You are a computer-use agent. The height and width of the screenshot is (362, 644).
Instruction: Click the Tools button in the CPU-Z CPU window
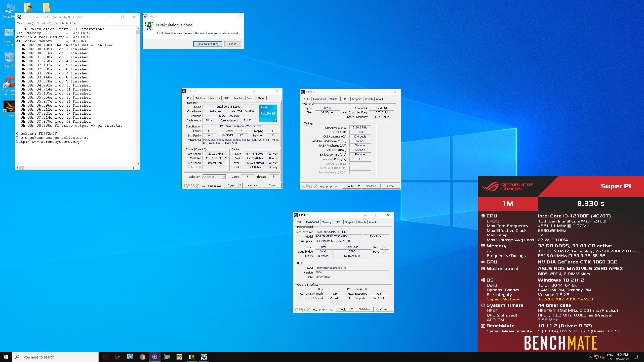pos(231,185)
